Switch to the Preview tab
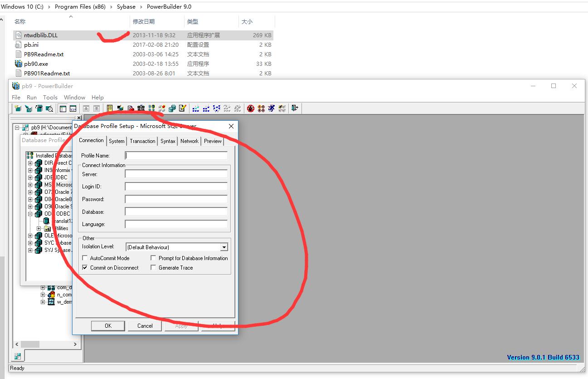Image resolution: width=588 pixels, height=379 pixels. tap(213, 141)
